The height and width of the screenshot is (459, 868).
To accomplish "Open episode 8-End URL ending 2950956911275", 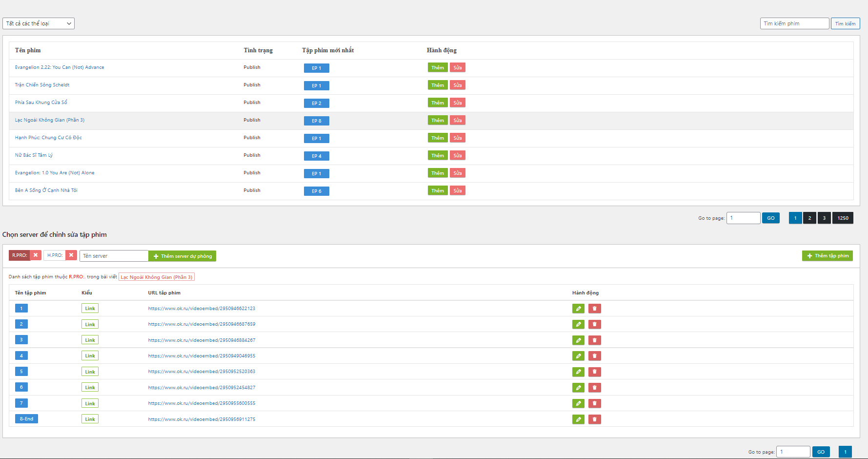I will 202,419.
